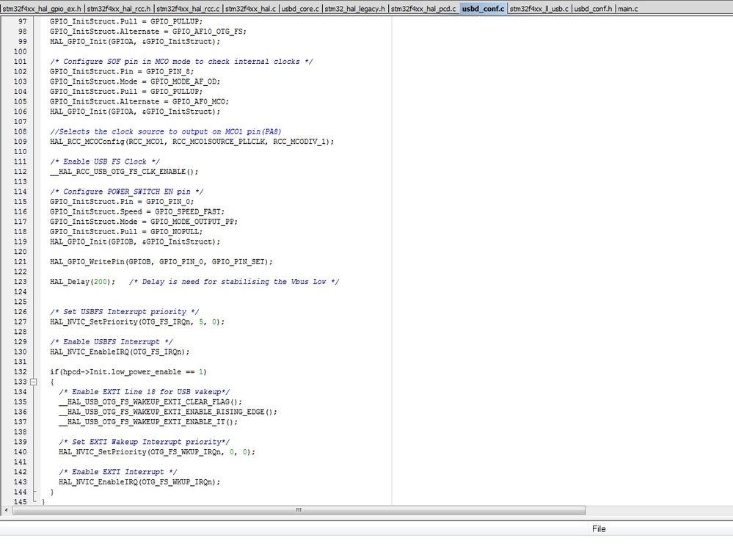The width and height of the screenshot is (733, 560).
Task: Click line number 97 in the gutter
Action: coord(23,21)
